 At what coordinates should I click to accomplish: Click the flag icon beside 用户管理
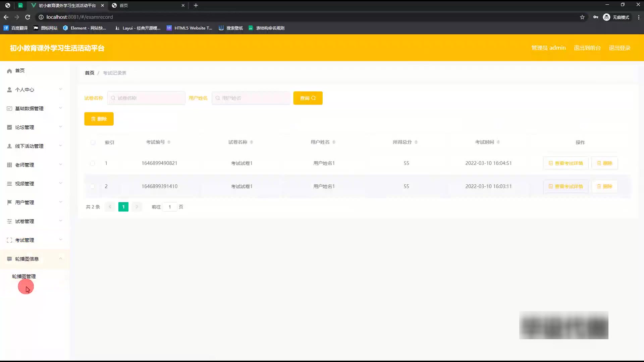click(9, 202)
